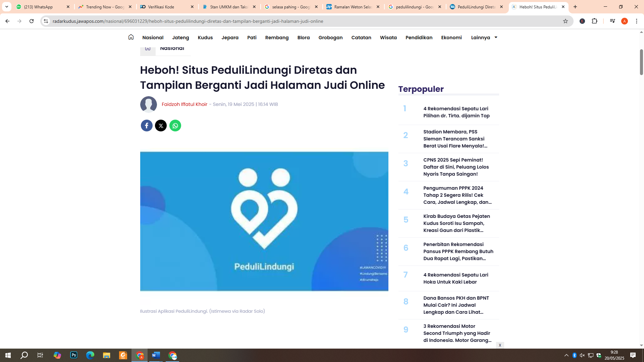The height and width of the screenshot is (362, 644).
Task: Reload the current page
Action: (x=32, y=21)
